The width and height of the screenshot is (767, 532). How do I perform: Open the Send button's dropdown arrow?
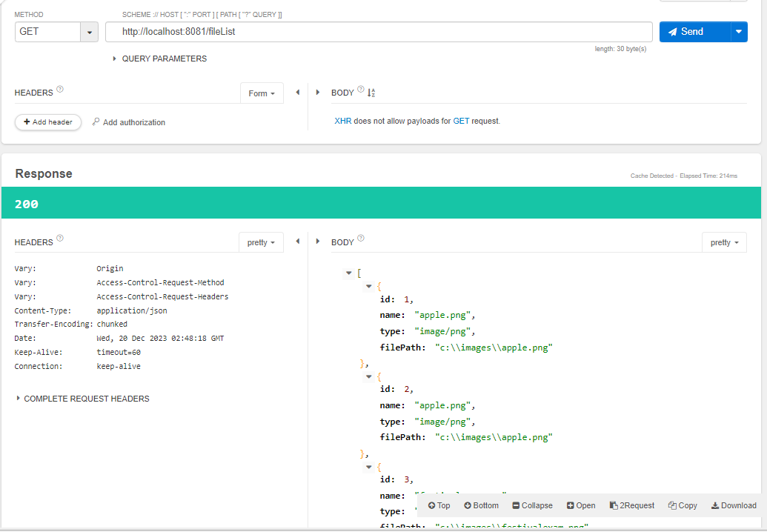point(739,32)
